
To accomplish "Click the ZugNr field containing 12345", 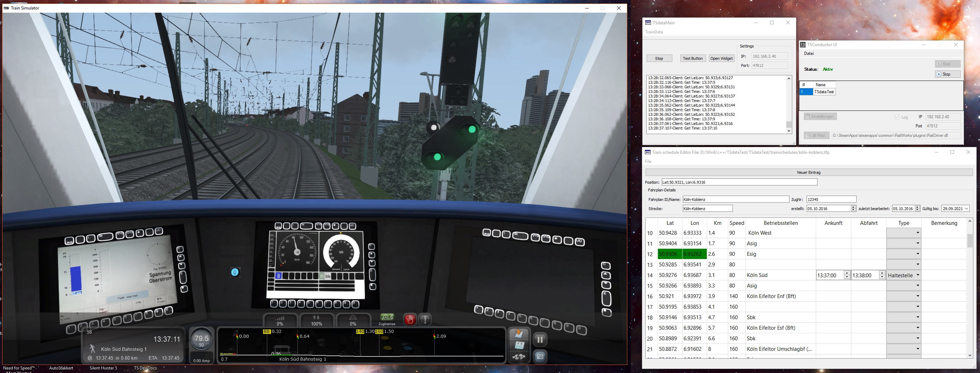I will pos(831,200).
